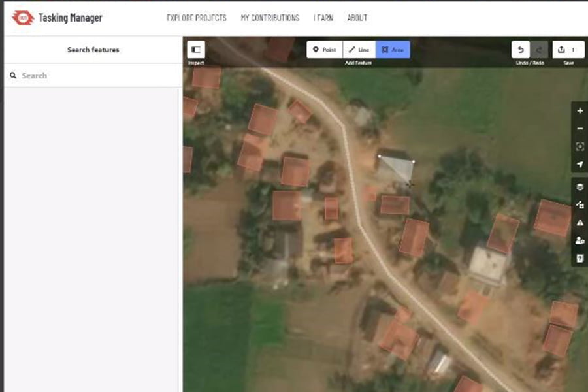The image size is (588, 392).
Task: Save edits with the upload button
Action: click(568, 50)
